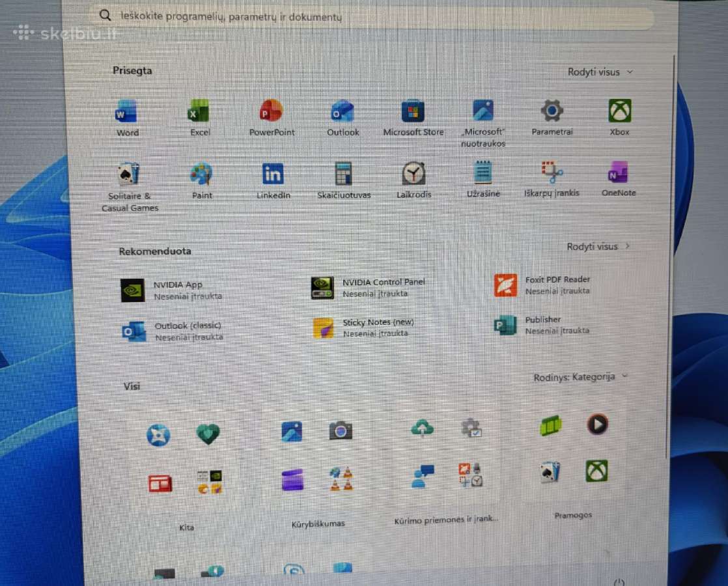Open Camera icon in Kūrybiškumas group
This screenshot has height=586, width=728.
pyautogui.click(x=341, y=431)
